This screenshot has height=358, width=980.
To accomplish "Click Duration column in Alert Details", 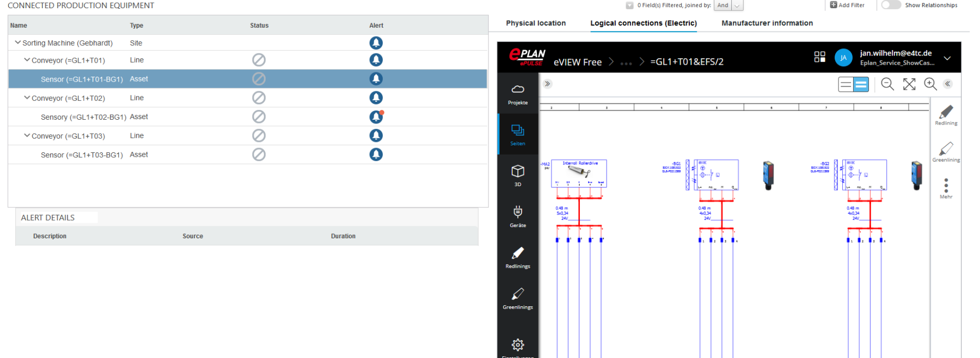I will [343, 236].
